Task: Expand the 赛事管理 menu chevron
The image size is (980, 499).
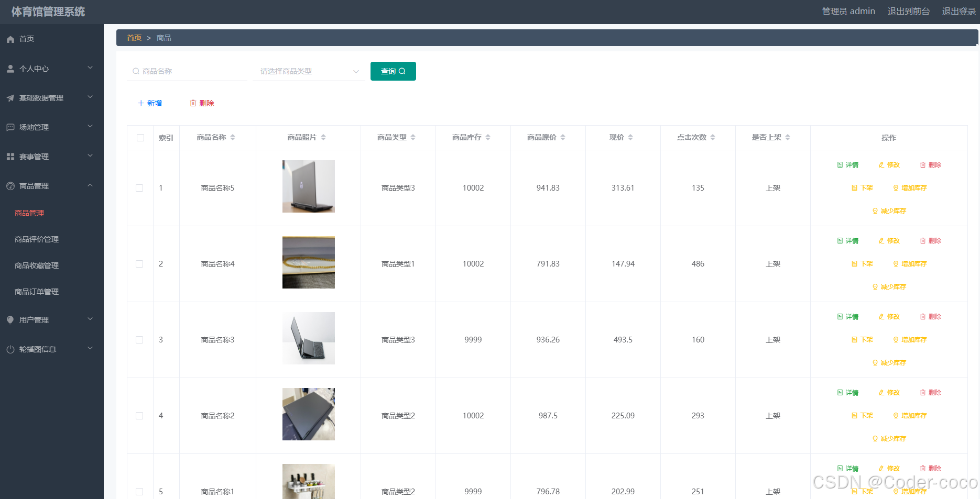Action: [x=90, y=156]
